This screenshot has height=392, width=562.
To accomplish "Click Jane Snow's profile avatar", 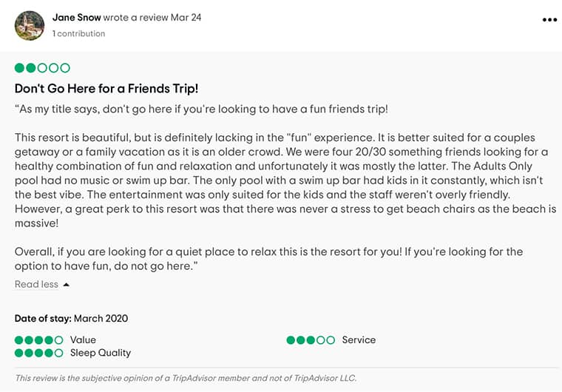I will (30, 25).
